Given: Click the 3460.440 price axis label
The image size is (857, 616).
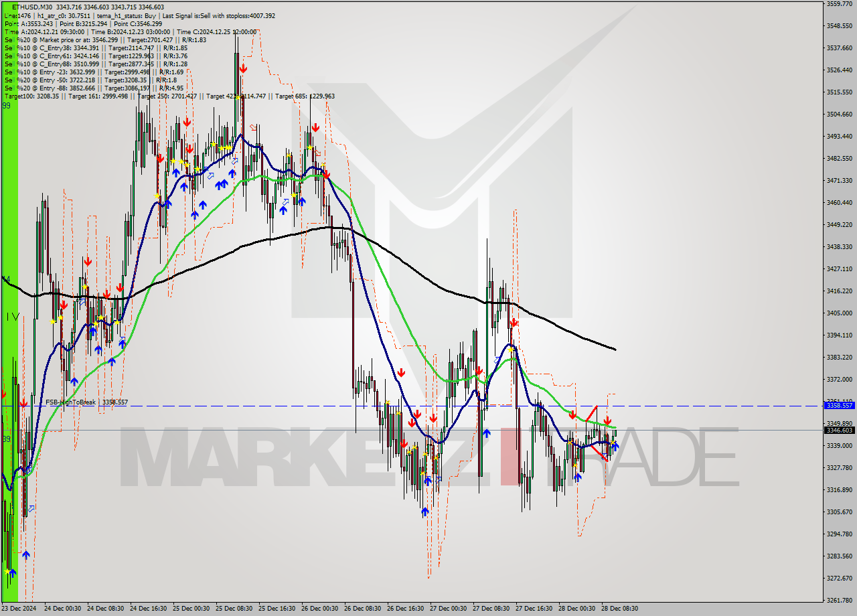Looking at the screenshot, I should [839, 202].
